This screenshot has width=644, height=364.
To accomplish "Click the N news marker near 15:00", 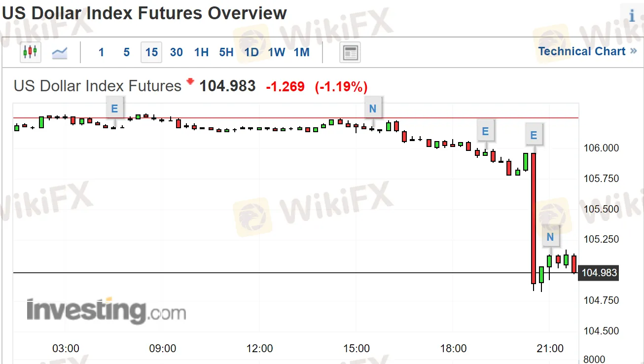I will [373, 109].
